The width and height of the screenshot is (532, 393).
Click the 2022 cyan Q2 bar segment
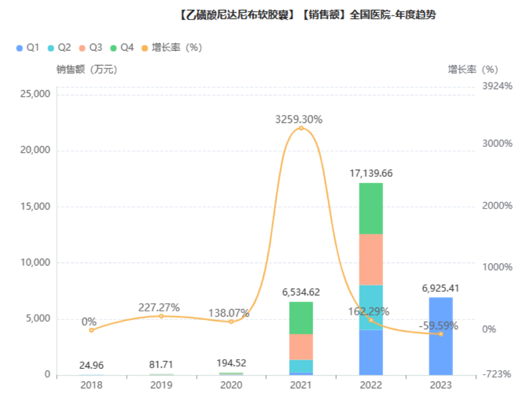(371, 307)
